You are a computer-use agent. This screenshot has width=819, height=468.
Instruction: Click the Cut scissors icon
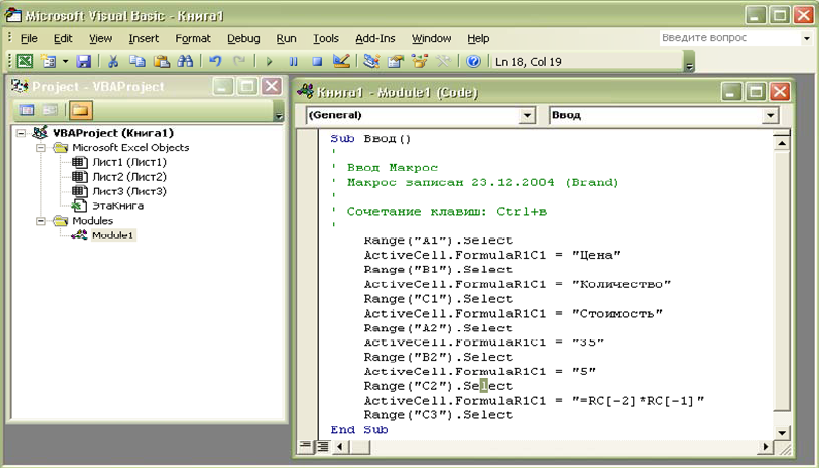112,62
